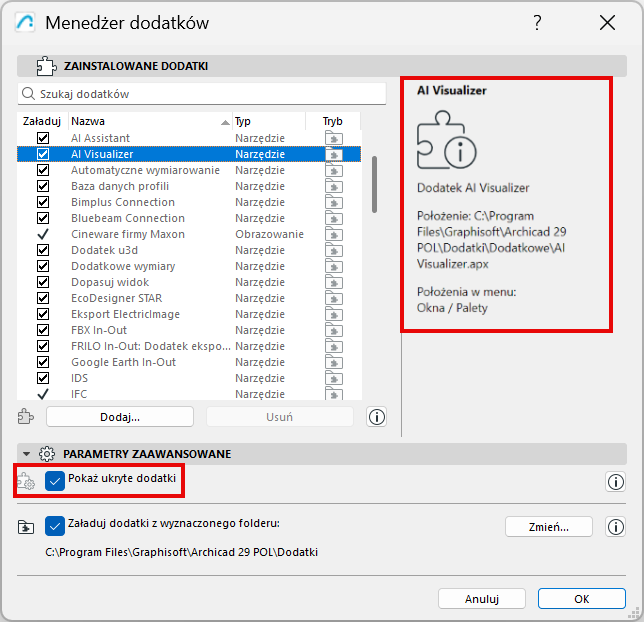This screenshot has width=644, height=622.
Task: Click the Usuń button
Action: point(280,417)
